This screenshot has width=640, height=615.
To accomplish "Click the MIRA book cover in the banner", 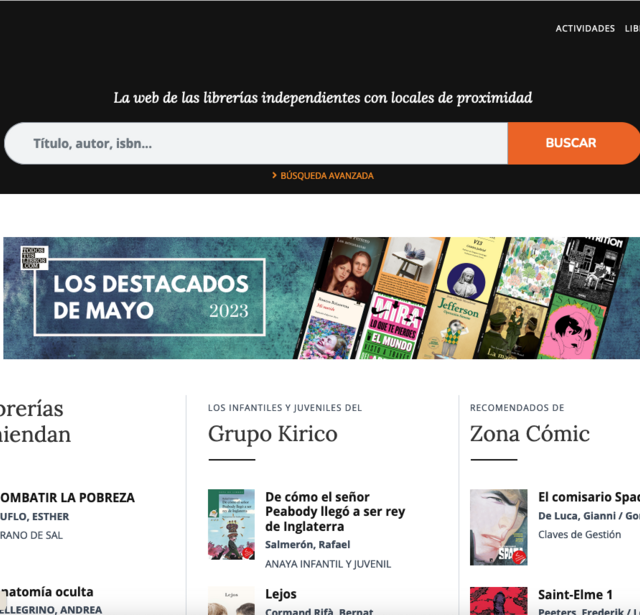I will click(392, 326).
